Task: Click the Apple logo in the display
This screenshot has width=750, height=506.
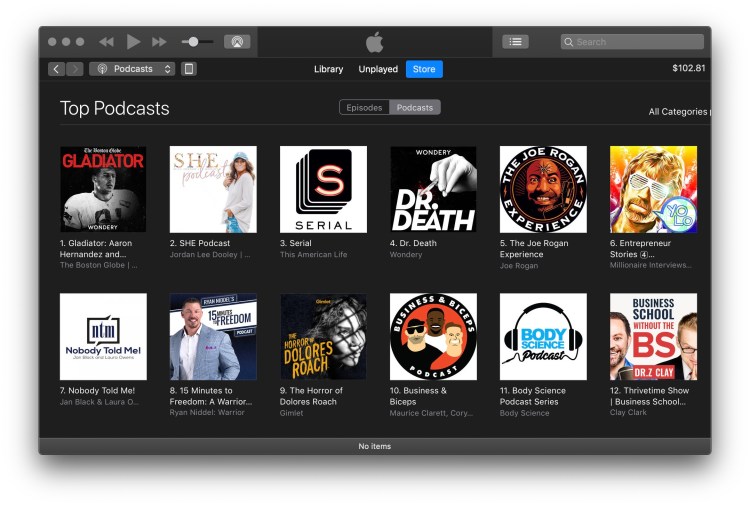Action: tap(374, 42)
